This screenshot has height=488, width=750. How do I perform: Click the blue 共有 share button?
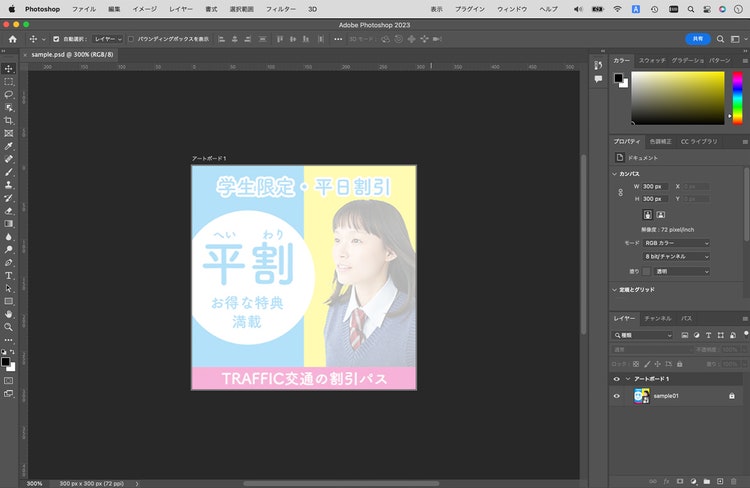[x=698, y=39]
